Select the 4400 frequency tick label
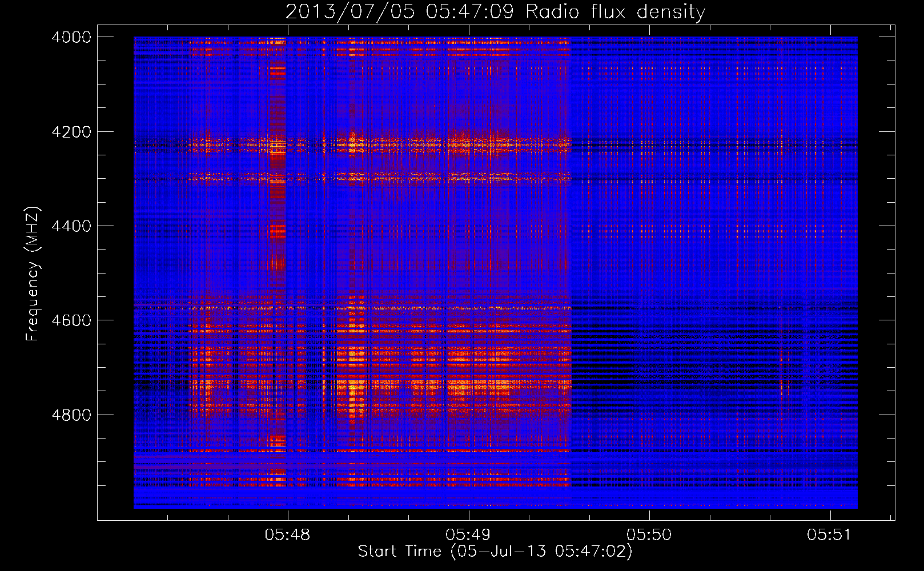924x571 pixels. [71, 226]
